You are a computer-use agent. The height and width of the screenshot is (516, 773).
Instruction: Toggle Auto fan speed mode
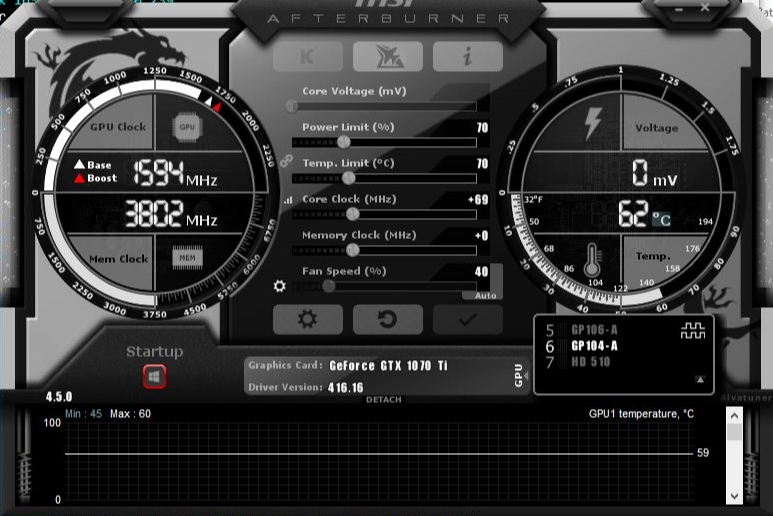point(486,296)
